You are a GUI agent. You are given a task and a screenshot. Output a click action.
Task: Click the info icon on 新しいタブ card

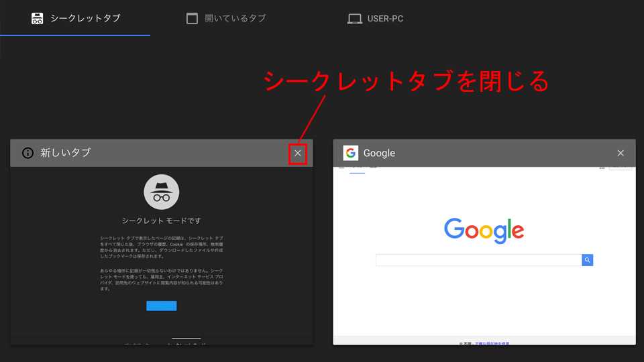point(28,153)
